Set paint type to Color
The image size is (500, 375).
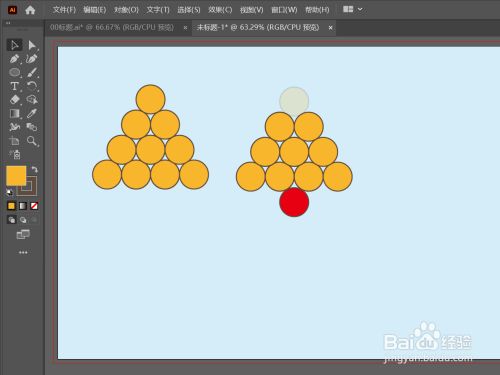pyautogui.click(x=11, y=206)
